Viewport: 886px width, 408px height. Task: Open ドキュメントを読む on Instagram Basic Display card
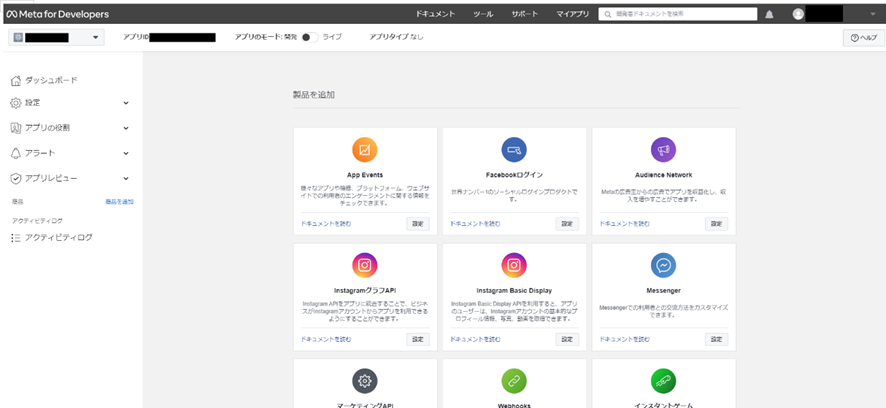pos(475,340)
